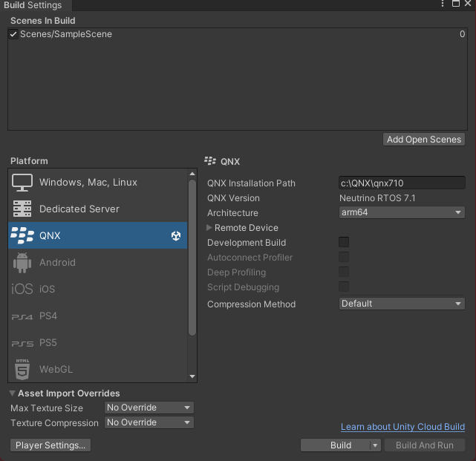Enable the Development Build checkbox

pyautogui.click(x=344, y=242)
